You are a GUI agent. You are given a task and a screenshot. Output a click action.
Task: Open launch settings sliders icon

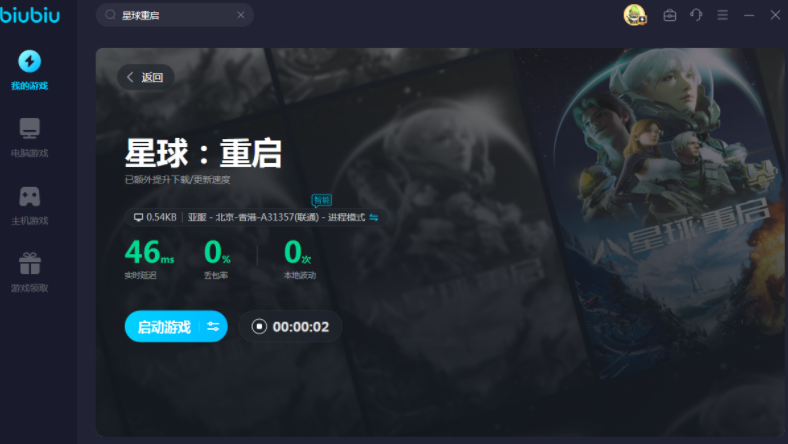pos(213,326)
